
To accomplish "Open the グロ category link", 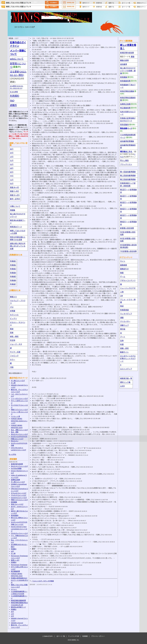I will (x=12, y=307).
